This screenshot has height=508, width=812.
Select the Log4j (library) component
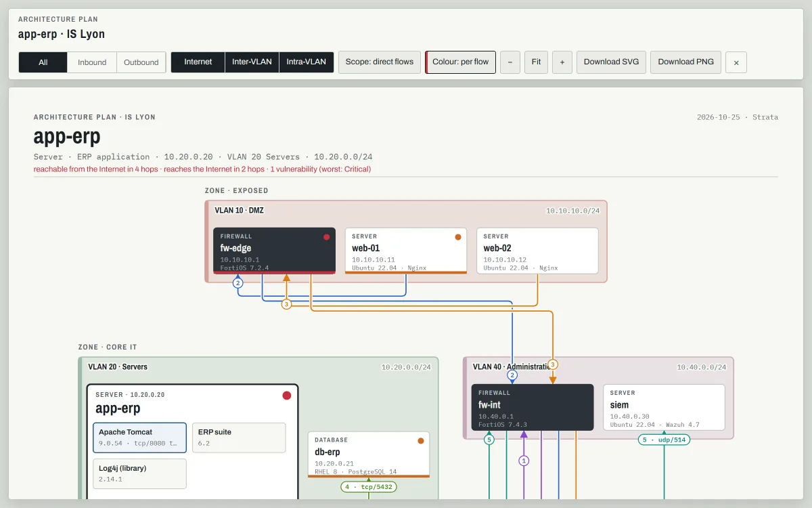click(x=139, y=473)
